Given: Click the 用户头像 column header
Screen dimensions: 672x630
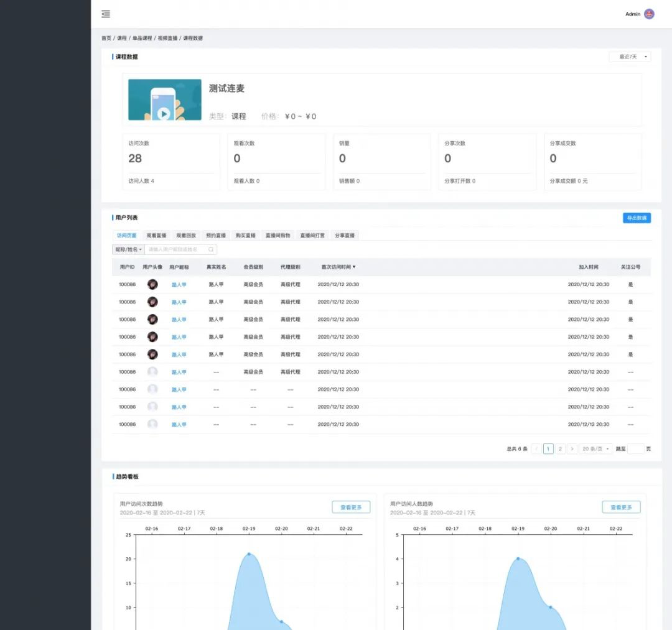Looking at the screenshot, I should click(x=152, y=267).
